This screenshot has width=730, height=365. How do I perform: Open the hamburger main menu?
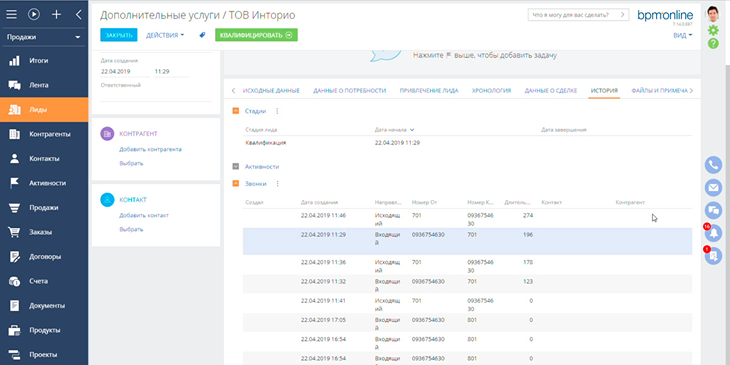pos(12,14)
